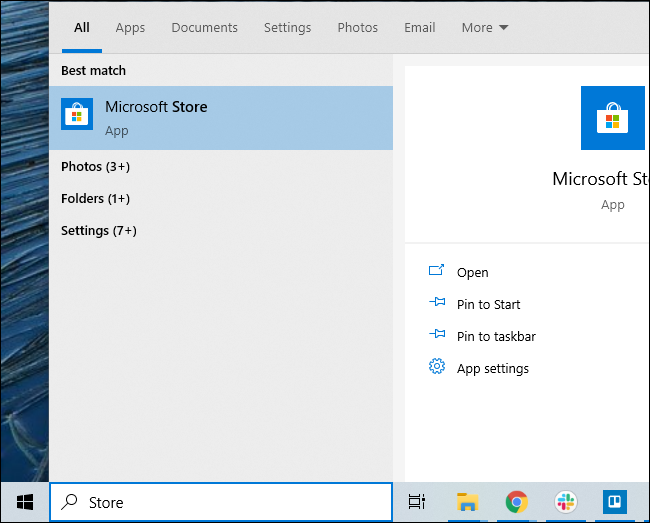This screenshot has height=523, width=650.
Task: Click the large Microsoft Store tile in preview pane
Action: 612,118
